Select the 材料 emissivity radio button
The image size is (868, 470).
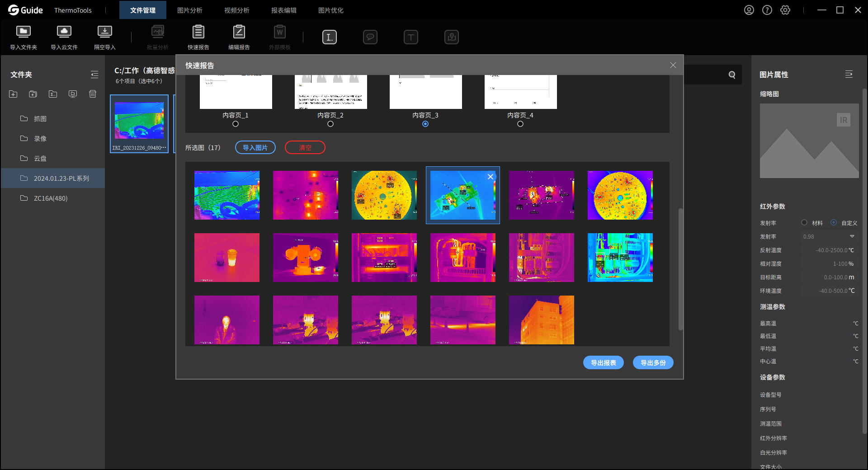pos(804,222)
